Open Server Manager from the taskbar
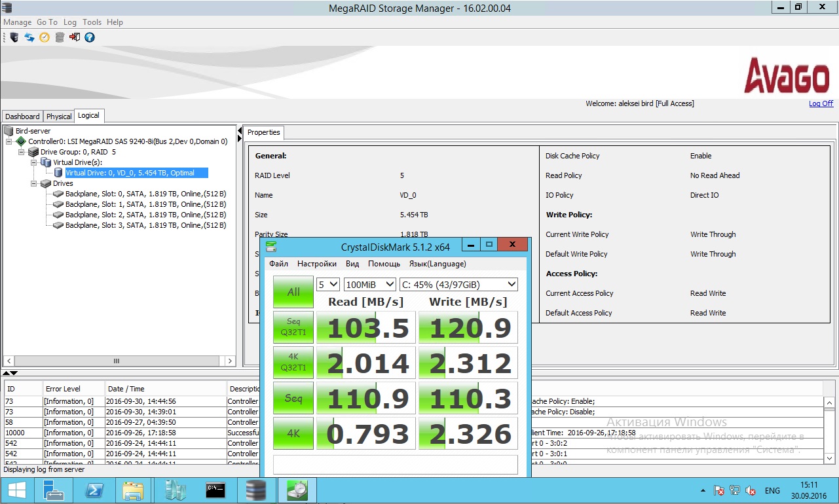 (53, 490)
